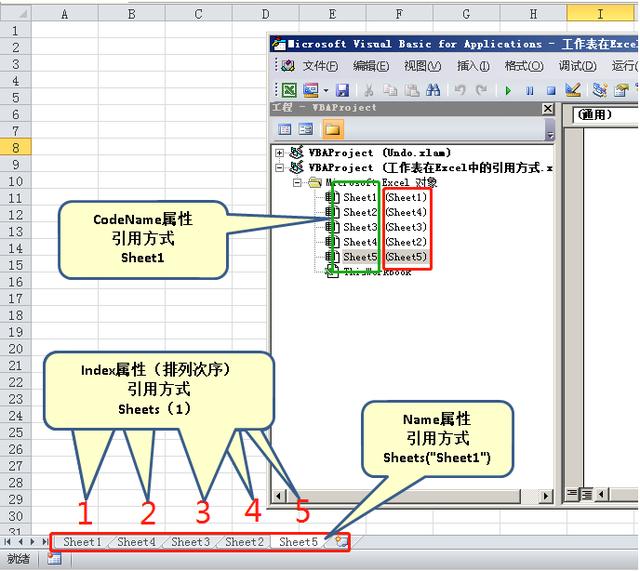Switch to Sheet4 worksheet tab
The height and width of the screenshot is (571, 640).
click(x=136, y=542)
